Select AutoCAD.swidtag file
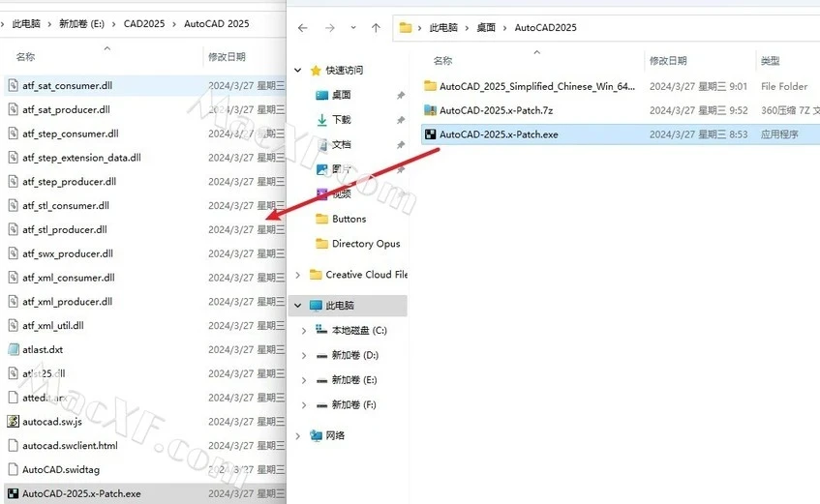The height and width of the screenshot is (504, 820). pos(61,469)
